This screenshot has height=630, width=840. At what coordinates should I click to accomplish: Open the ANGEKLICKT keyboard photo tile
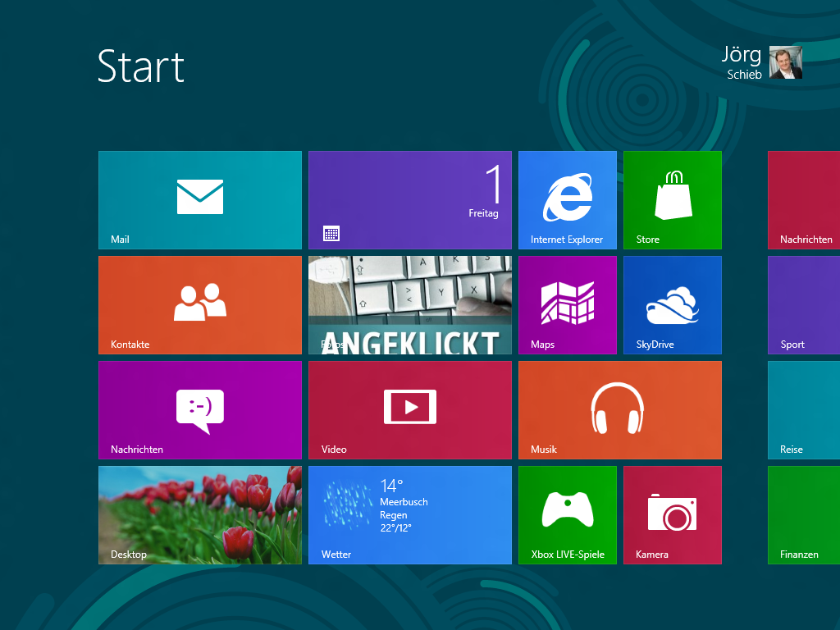tap(410, 305)
